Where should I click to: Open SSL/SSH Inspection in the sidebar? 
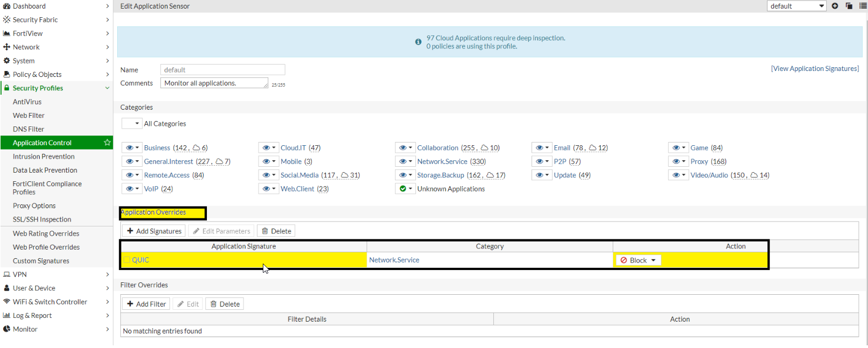click(x=42, y=219)
